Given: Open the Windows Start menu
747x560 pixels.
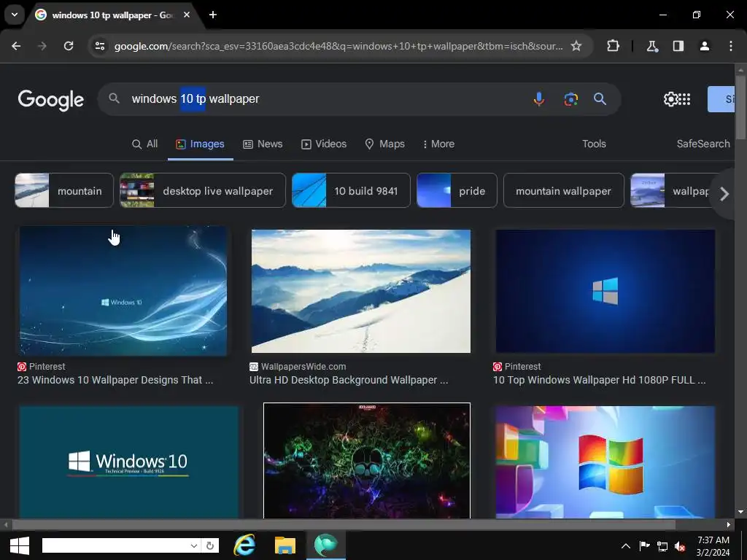Looking at the screenshot, I should [20, 545].
